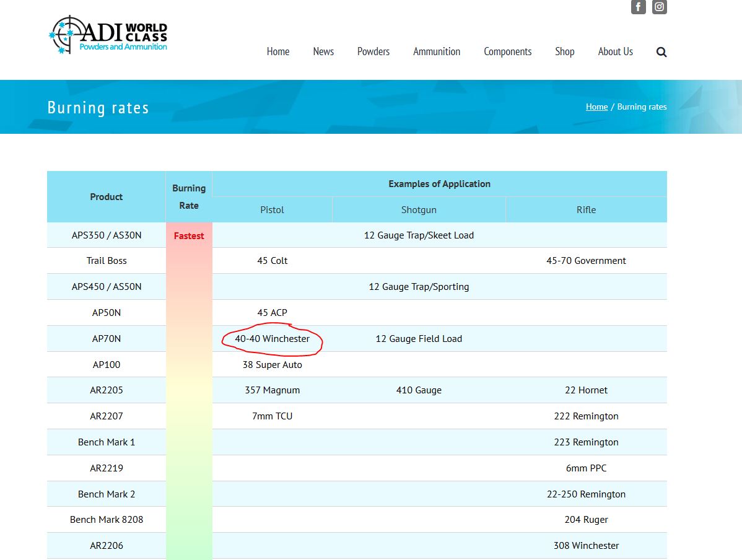Click the '38 Super Auto' cell
This screenshot has height=560, width=742.
pyautogui.click(x=272, y=364)
